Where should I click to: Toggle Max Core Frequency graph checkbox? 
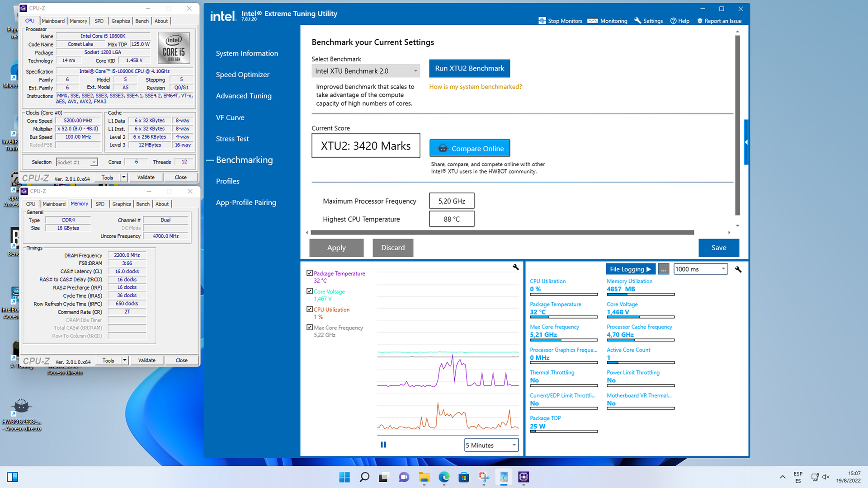pyautogui.click(x=310, y=327)
